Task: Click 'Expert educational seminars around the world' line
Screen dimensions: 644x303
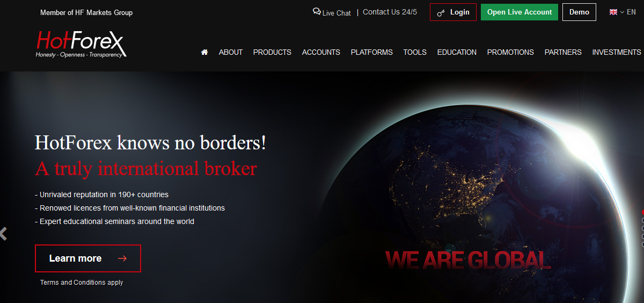Action: pos(115,221)
